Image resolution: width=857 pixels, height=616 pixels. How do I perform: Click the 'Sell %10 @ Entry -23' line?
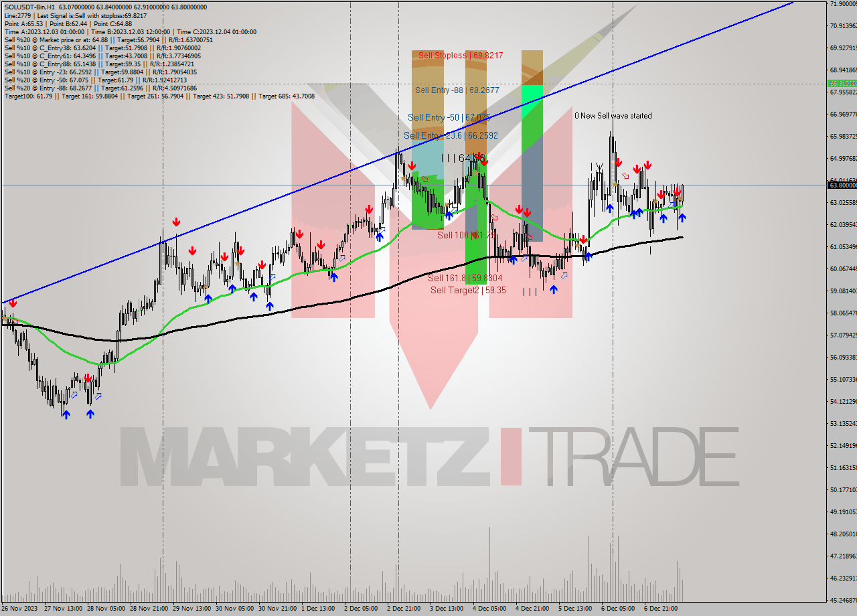tap(100, 72)
